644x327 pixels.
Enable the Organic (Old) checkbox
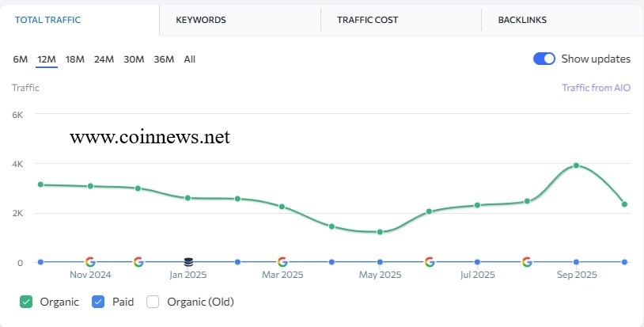(153, 301)
